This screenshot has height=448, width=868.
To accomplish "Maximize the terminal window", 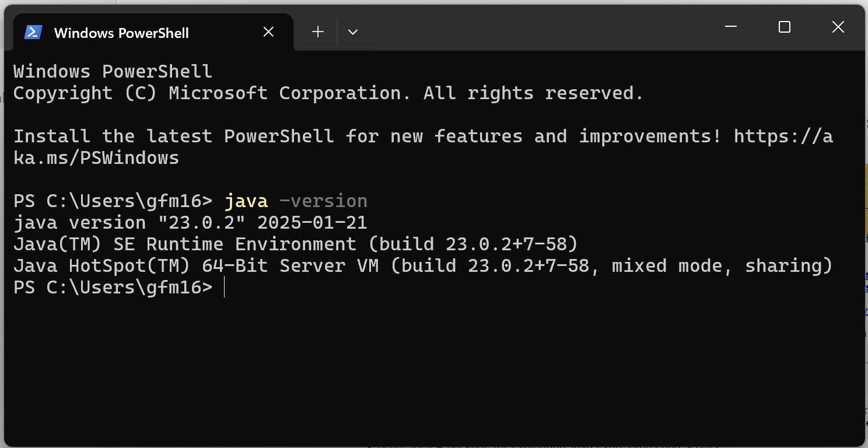I will (x=785, y=27).
